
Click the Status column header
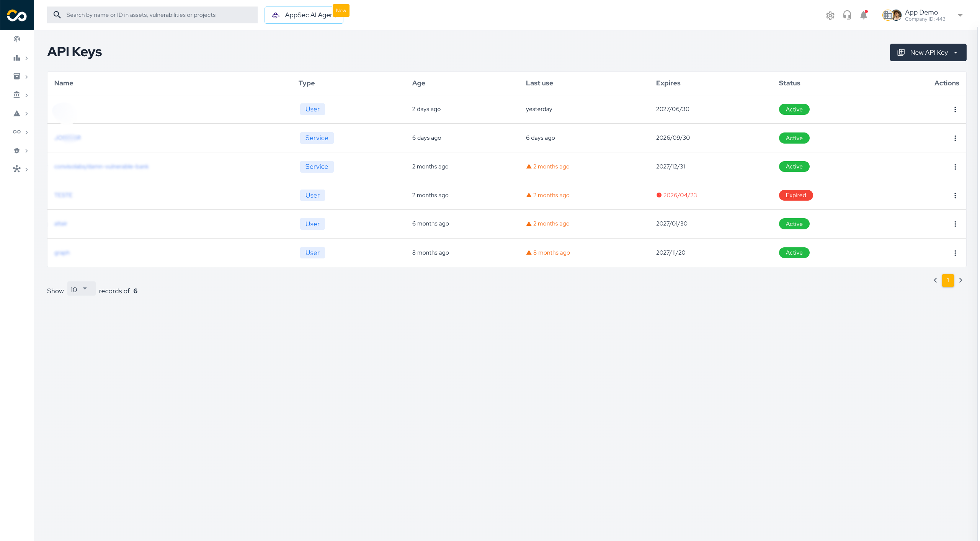coord(789,83)
